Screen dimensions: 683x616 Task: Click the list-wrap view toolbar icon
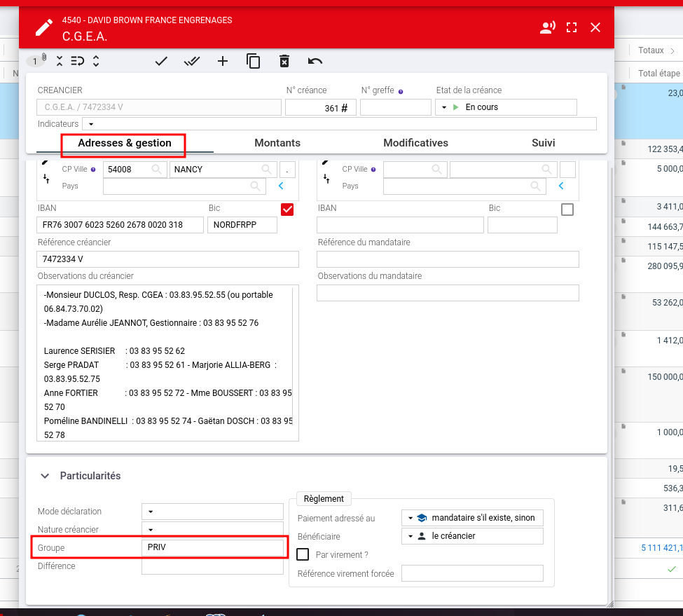coord(78,61)
